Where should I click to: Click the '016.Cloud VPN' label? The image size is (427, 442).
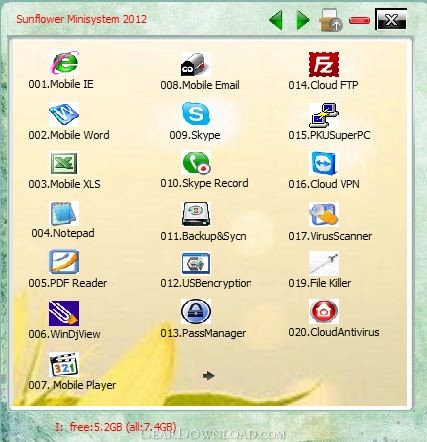324,184
